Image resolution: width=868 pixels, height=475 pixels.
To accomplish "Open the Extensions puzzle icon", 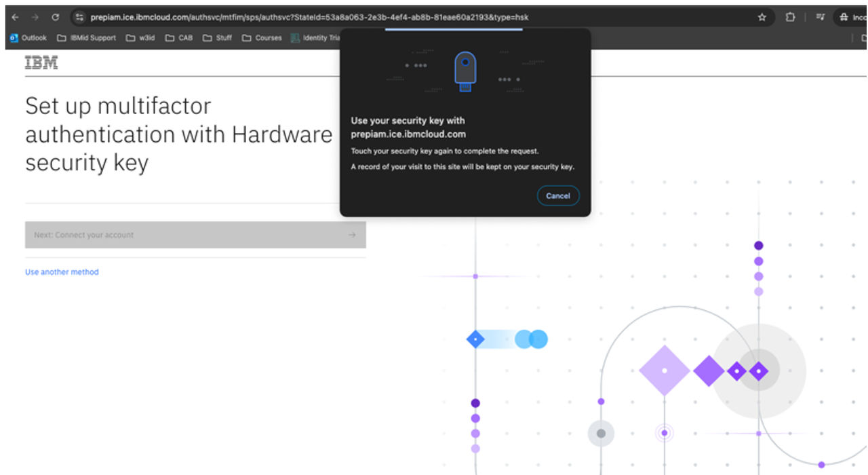I will coord(790,17).
